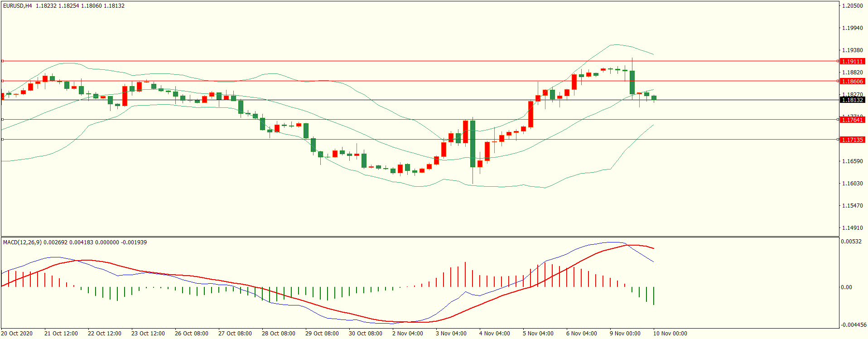Click the 1.16590 price scale value
The width and height of the screenshot is (868, 339).
click(x=852, y=161)
